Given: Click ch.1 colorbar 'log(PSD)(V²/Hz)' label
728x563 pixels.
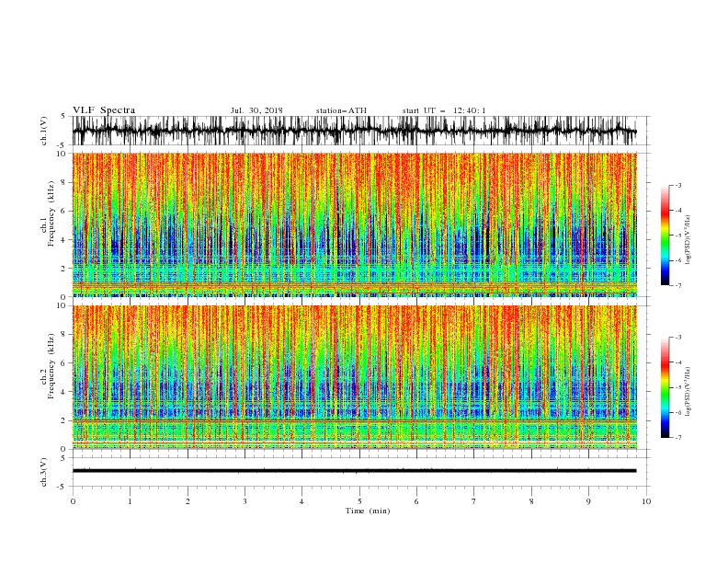Looking at the screenshot, I should [688, 240].
